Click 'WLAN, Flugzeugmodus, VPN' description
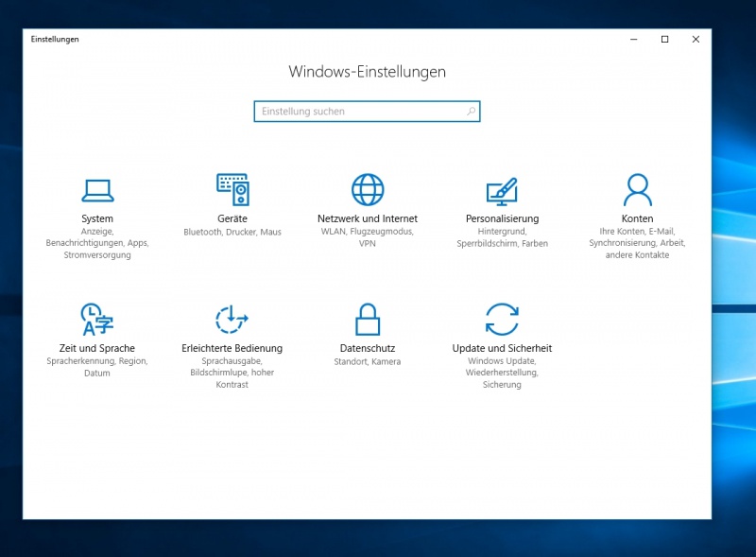 [x=368, y=237]
